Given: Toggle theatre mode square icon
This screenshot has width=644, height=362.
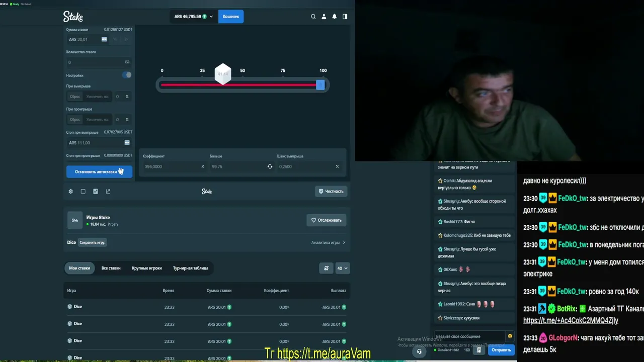Looking at the screenshot, I should (83, 191).
